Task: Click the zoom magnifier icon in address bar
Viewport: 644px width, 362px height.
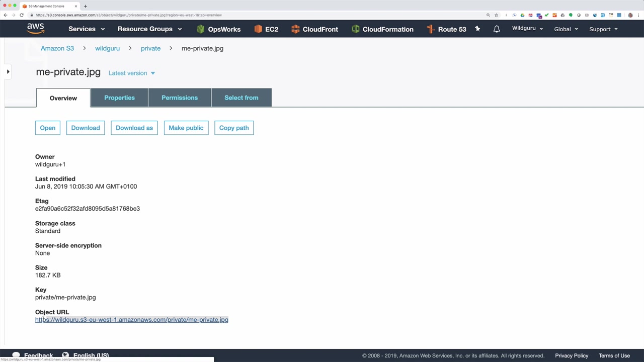Action: click(488, 15)
